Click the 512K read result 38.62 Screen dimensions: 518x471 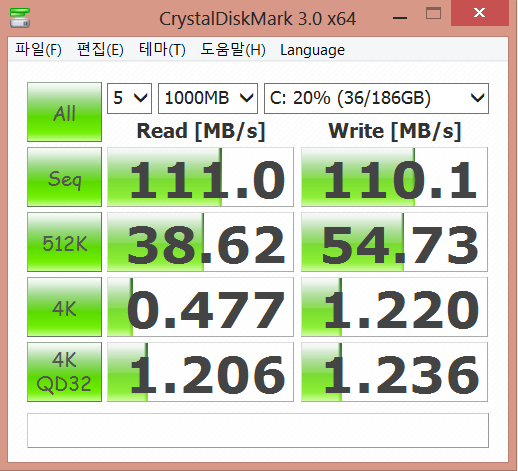click(x=200, y=242)
